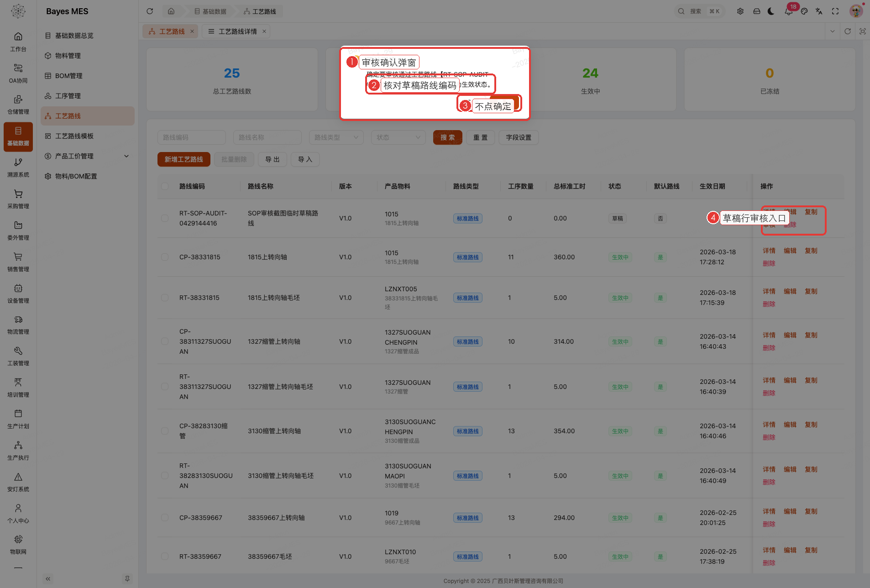Open the 状态 dropdown filter
The image size is (870, 588).
pyautogui.click(x=398, y=137)
